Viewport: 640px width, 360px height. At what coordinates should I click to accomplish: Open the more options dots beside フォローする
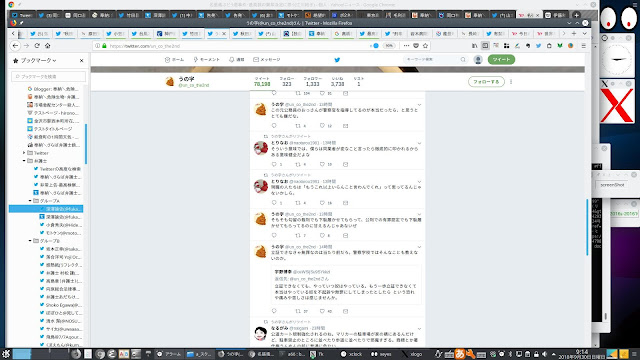(x=511, y=82)
